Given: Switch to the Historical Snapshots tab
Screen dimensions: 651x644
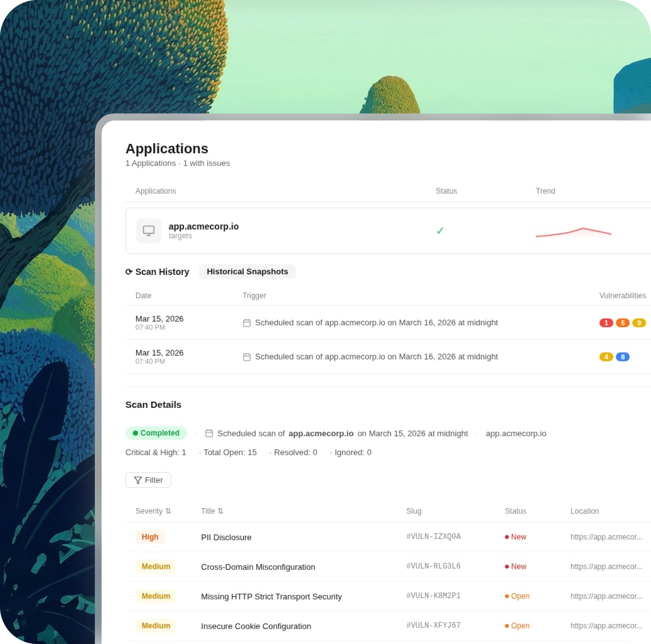Looking at the screenshot, I should [x=247, y=271].
